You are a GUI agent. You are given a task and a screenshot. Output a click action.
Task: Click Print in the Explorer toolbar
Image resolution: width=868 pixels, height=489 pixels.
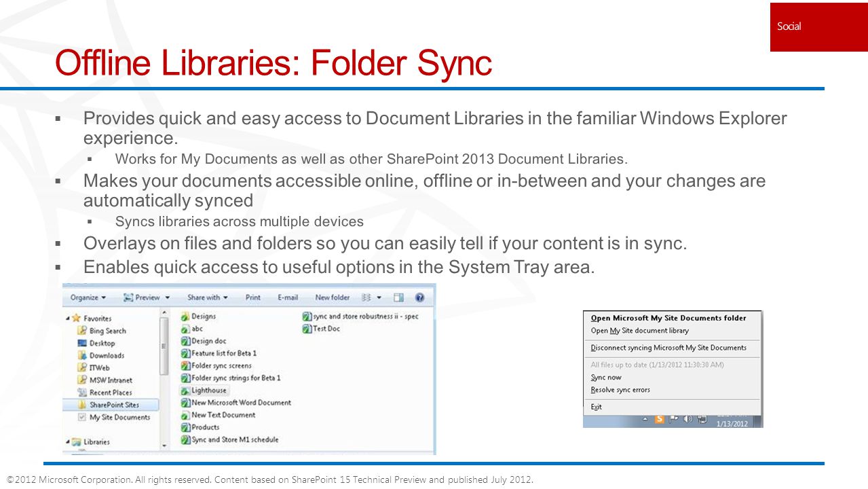click(253, 297)
